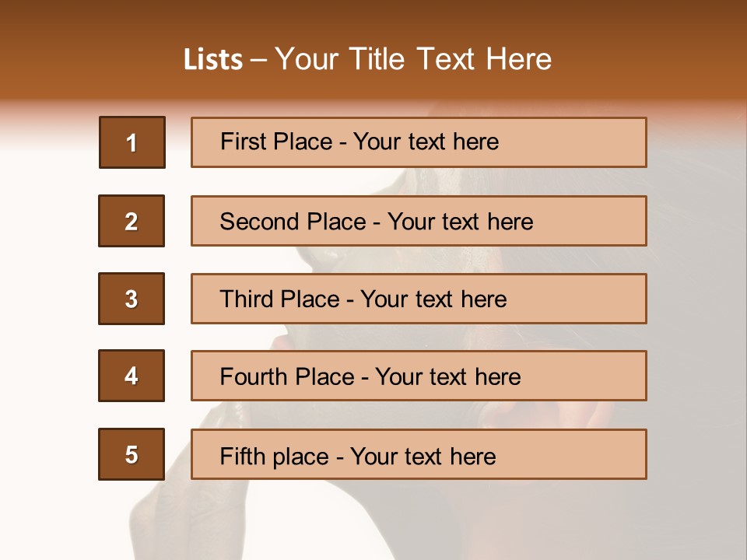Select the number 2 box
The width and height of the screenshot is (747, 560).
[132, 221]
